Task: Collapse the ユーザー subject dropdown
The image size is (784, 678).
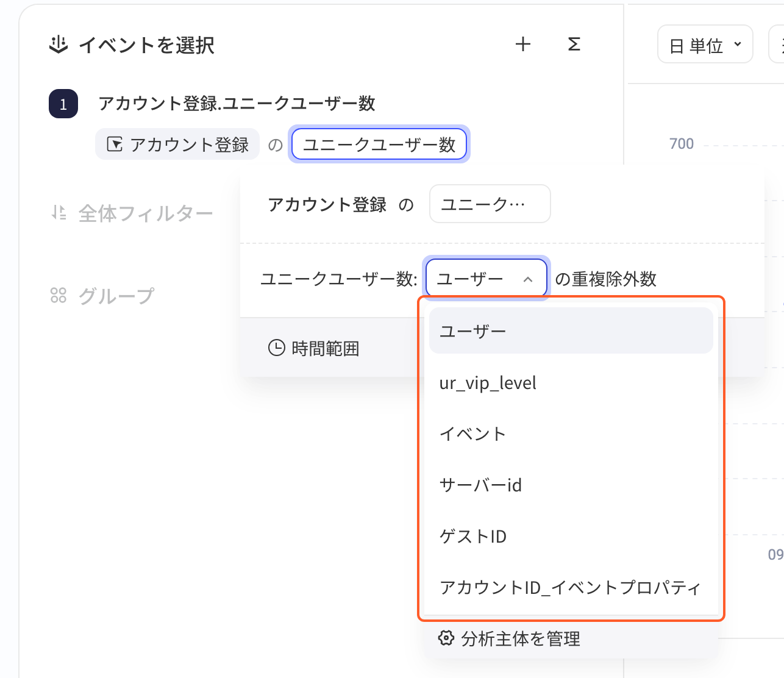Action: (486, 279)
